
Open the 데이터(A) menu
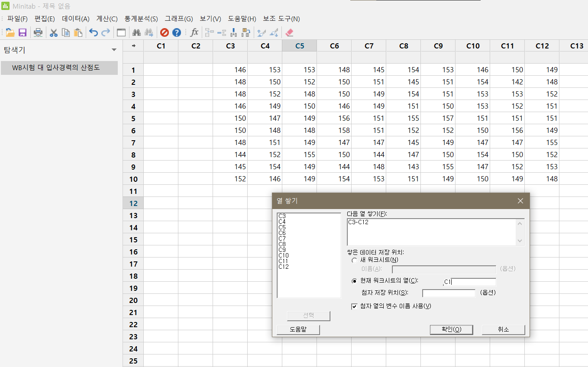[76, 19]
